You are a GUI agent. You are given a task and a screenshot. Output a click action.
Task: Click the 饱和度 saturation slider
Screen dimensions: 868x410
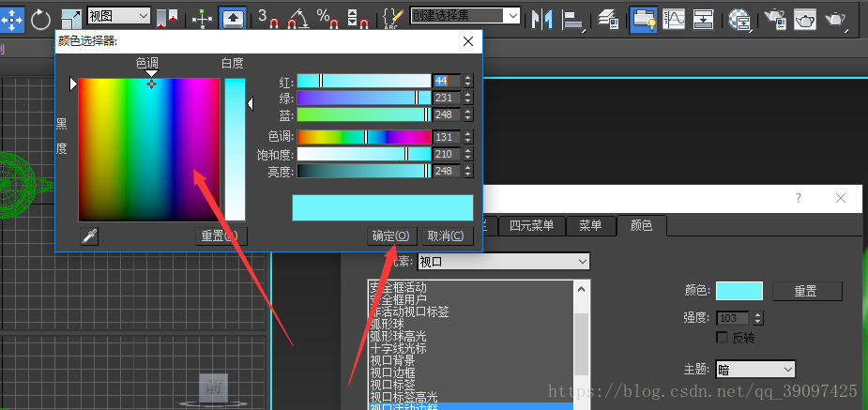[x=364, y=154]
